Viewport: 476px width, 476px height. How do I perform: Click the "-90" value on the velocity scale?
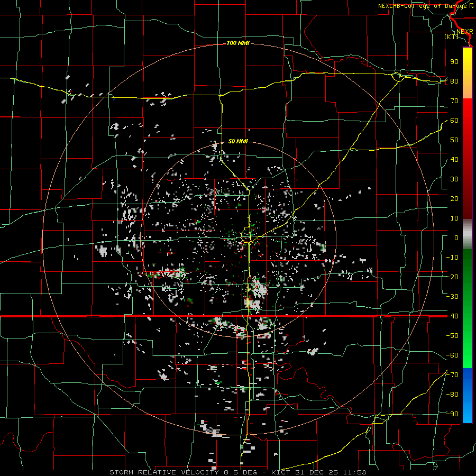(452, 414)
